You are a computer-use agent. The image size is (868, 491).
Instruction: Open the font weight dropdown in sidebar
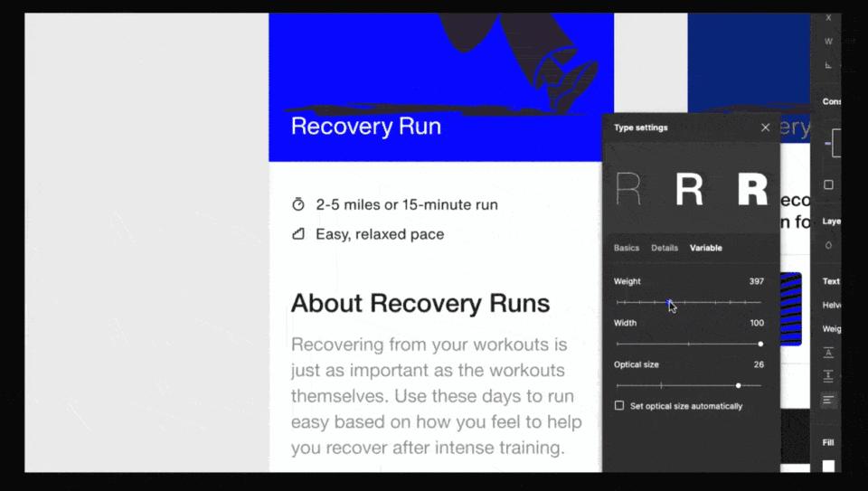click(x=832, y=329)
